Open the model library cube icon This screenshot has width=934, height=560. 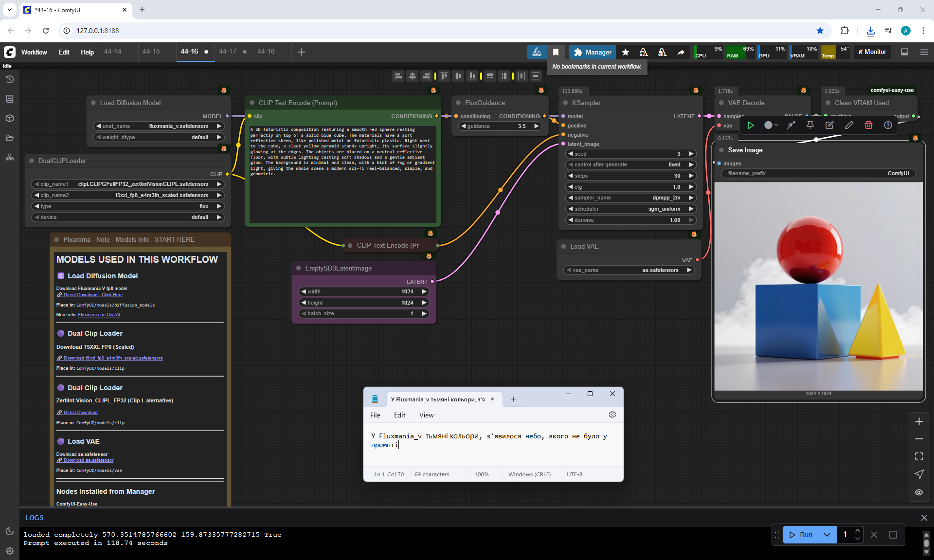[10, 118]
